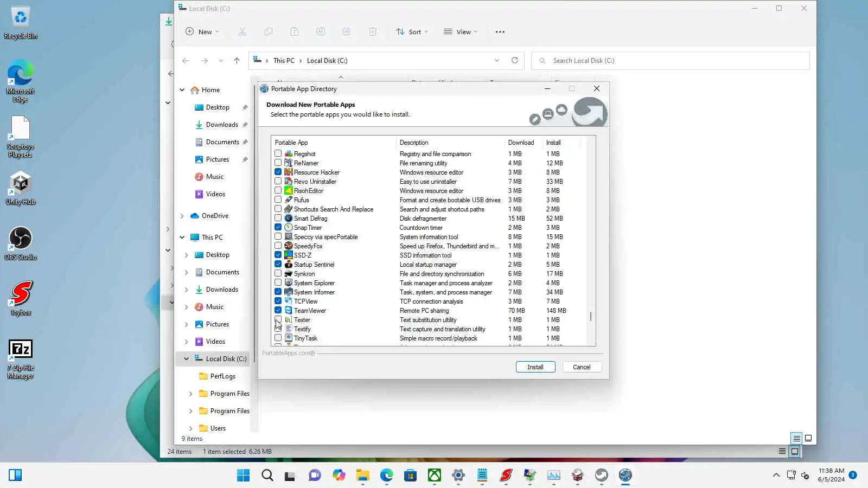Click the Search Local Disk (C:) field
This screenshot has width=868, height=488.
[671, 61]
